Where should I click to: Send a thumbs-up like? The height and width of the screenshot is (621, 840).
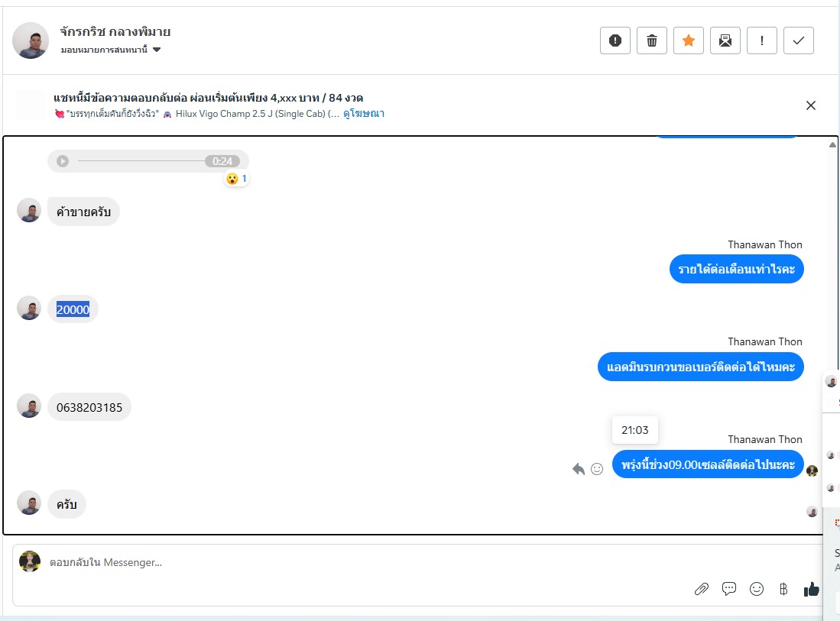pos(812,589)
